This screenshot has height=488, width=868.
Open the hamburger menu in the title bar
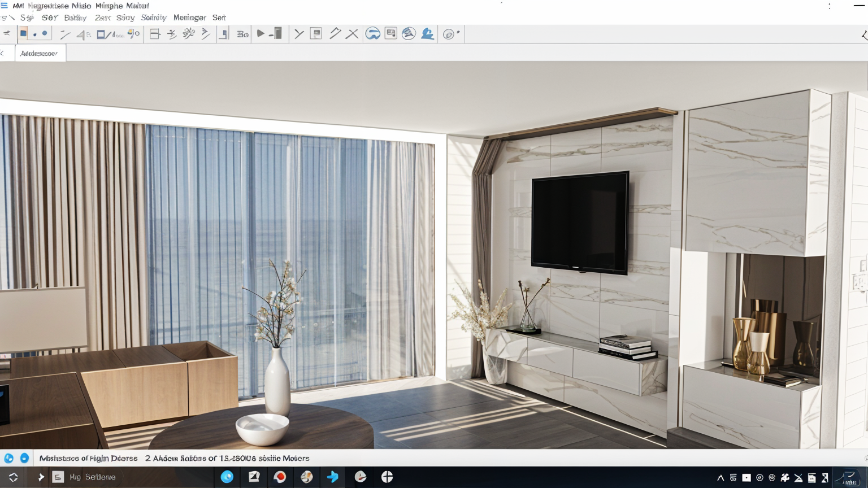(x=5, y=6)
